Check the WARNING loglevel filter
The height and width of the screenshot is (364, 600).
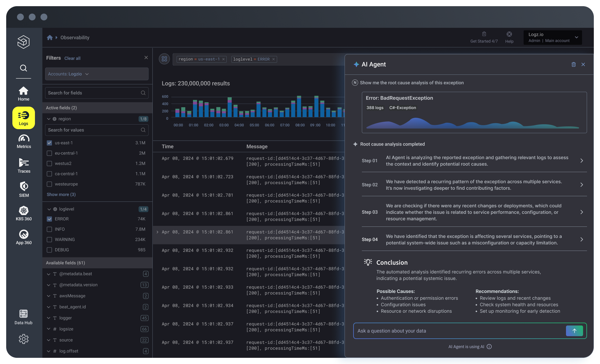tap(49, 239)
